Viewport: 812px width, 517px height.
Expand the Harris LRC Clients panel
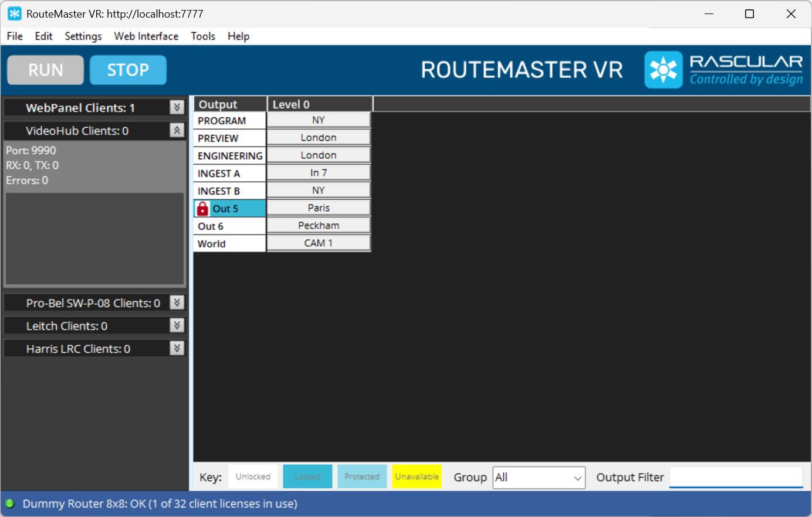click(177, 348)
